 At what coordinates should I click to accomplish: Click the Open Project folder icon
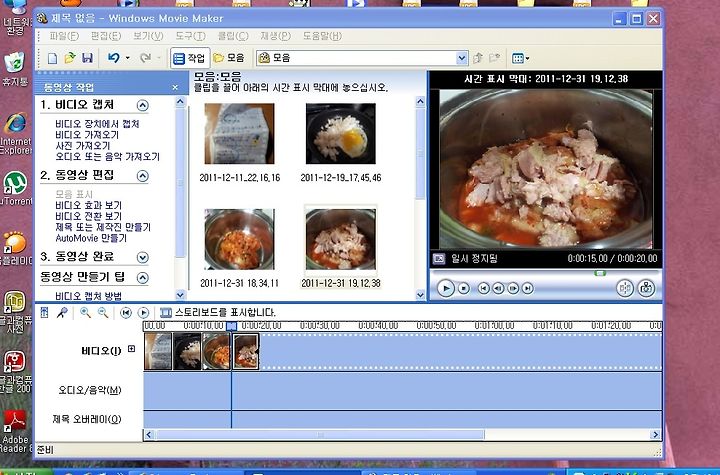[x=70, y=58]
